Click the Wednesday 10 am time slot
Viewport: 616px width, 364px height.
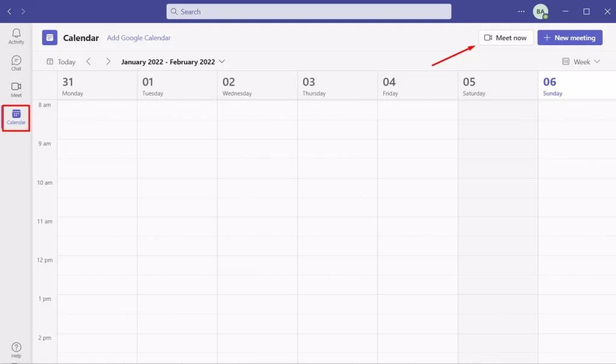(x=257, y=188)
